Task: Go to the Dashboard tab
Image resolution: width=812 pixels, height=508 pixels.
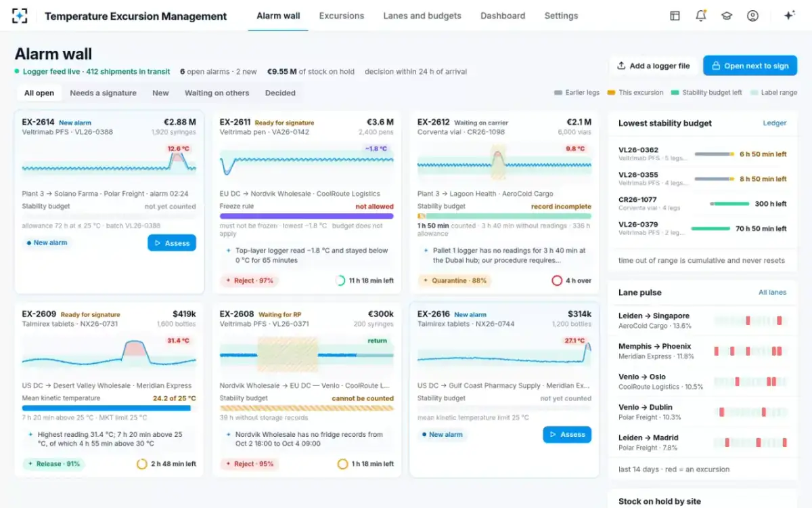Action: 503,16
